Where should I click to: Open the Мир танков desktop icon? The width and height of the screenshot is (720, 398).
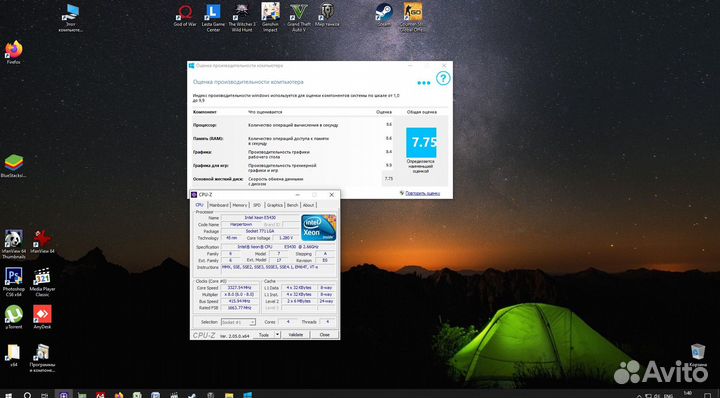pos(327,16)
